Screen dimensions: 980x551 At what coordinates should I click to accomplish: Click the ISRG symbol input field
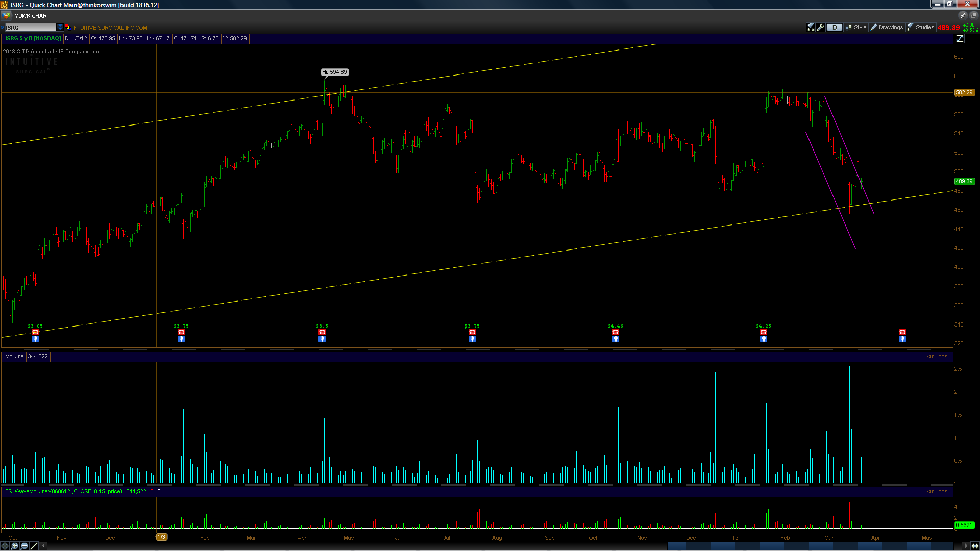point(31,28)
